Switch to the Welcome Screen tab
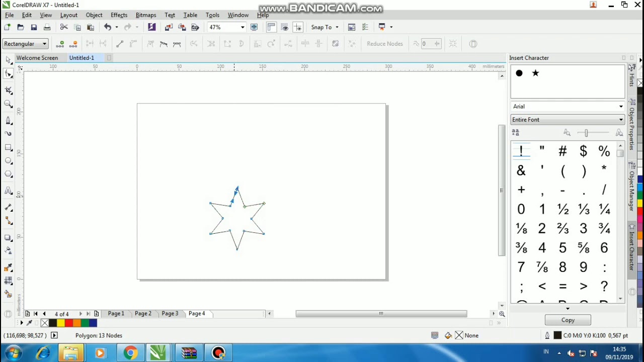Viewport: 644px width, 362px height. point(37,58)
